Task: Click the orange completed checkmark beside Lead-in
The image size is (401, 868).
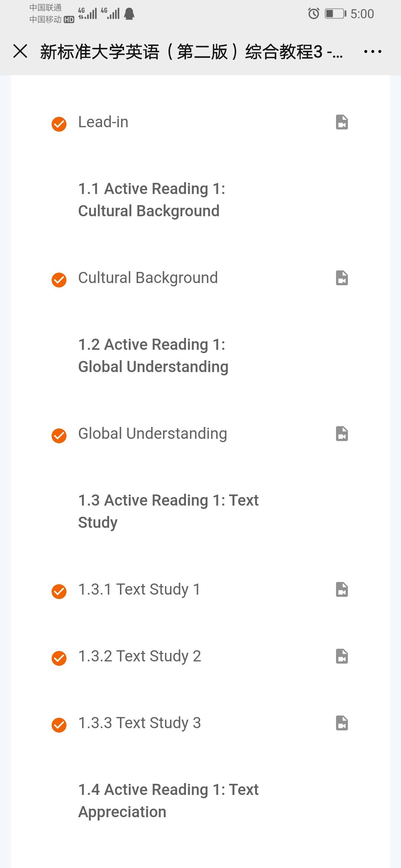Action: point(59,124)
